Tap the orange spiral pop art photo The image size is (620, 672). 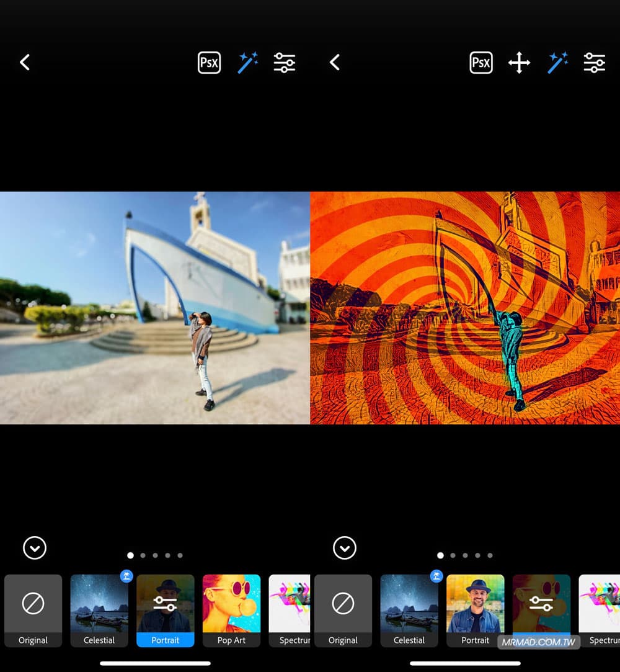(x=465, y=308)
